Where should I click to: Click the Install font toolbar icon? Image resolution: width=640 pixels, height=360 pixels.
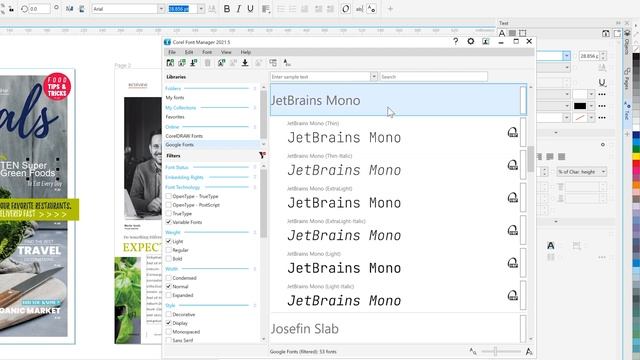click(x=194, y=63)
